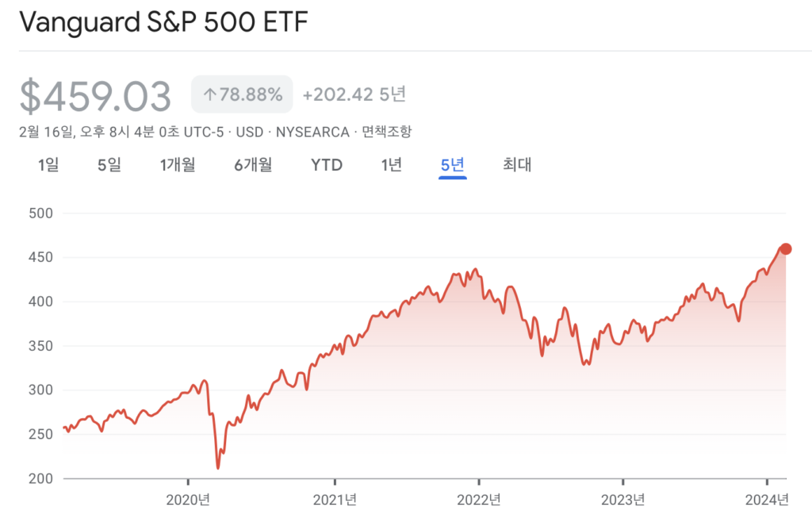This screenshot has width=812, height=519.
Task: Click the 2020년 axis label on the chart
Action: [x=188, y=501]
